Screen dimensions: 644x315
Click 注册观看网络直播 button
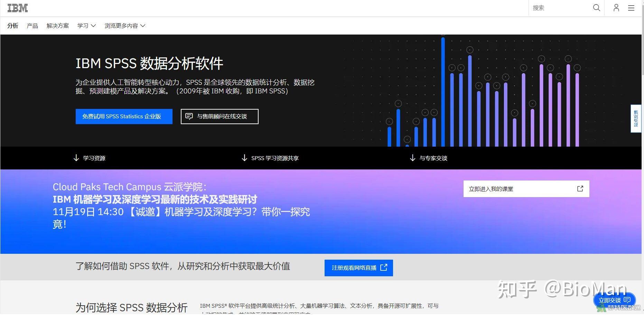(x=359, y=268)
